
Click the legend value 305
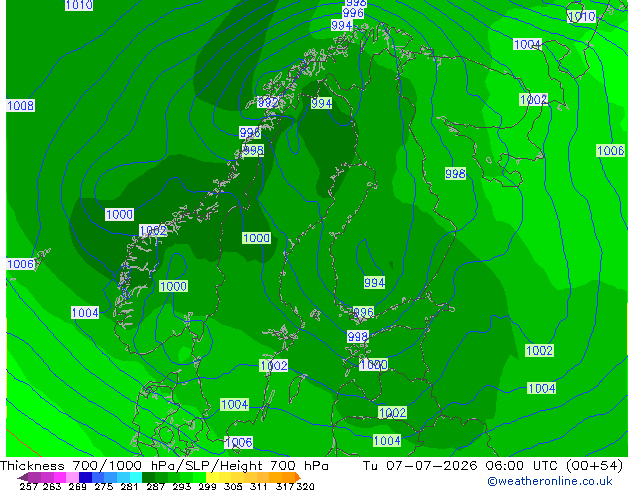233,486
